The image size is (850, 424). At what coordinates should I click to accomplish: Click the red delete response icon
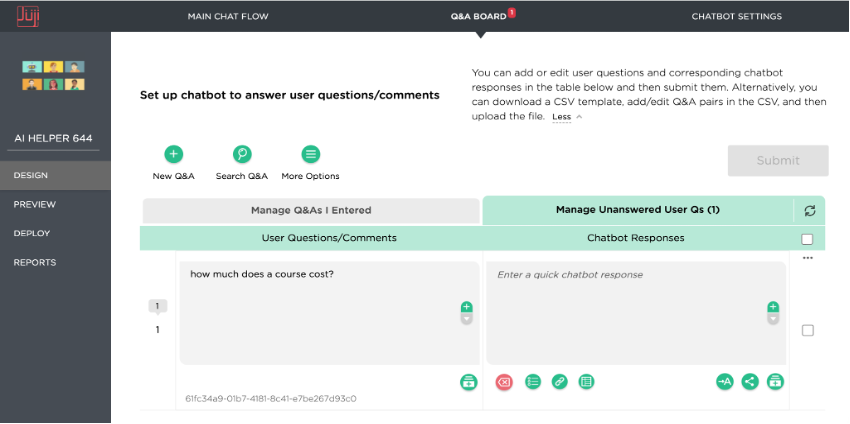[x=504, y=382]
